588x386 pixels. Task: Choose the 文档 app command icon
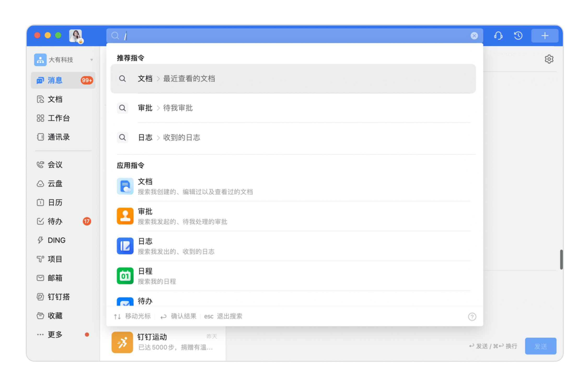click(125, 186)
